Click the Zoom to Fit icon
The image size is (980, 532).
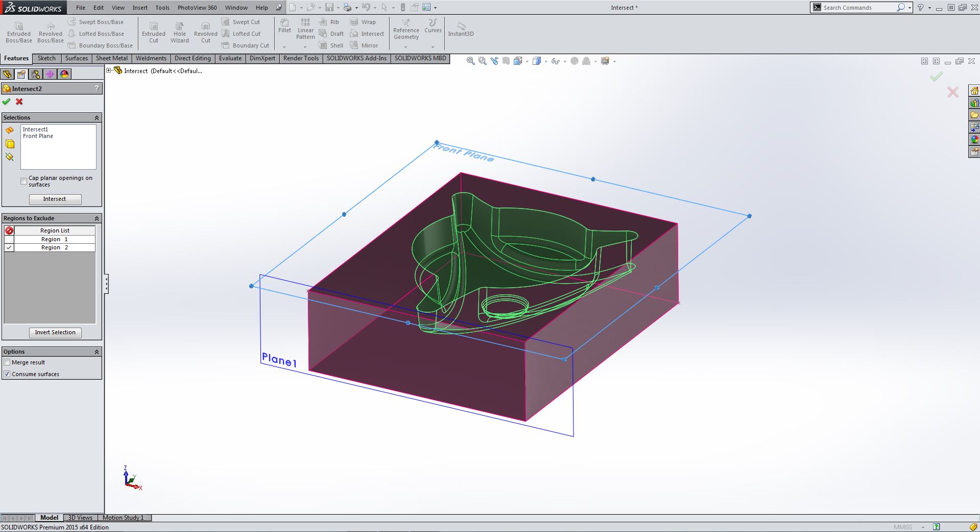tap(470, 61)
